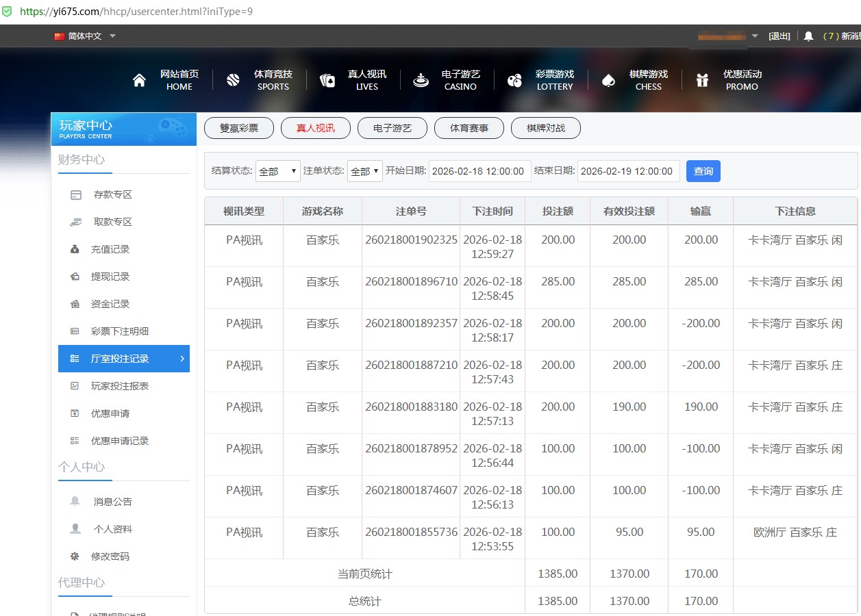Open the 注单状态 dropdown
This screenshot has width=861, height=616.
pos(364,171)
